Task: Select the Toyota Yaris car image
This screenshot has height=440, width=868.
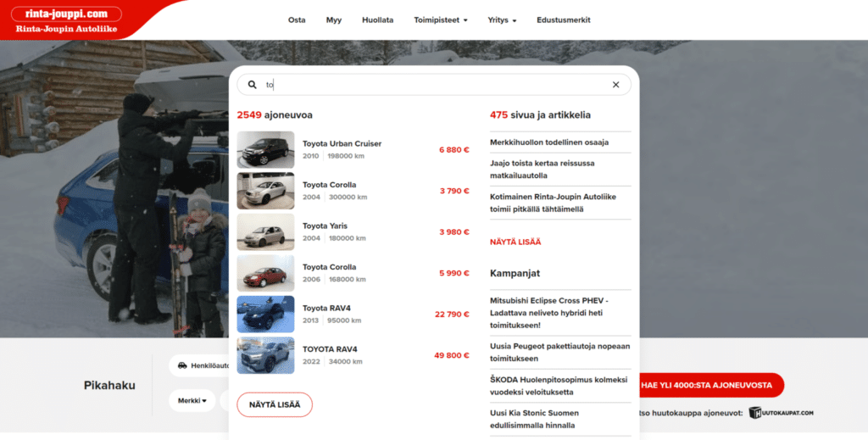Action: [x=265, y=232]
